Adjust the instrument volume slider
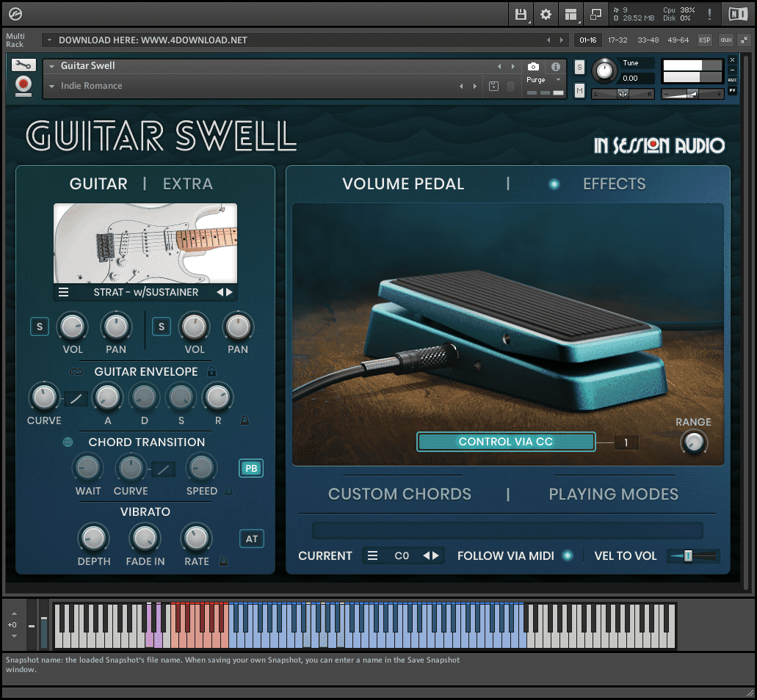Screen dimensions: 757x700 [692, 94]
